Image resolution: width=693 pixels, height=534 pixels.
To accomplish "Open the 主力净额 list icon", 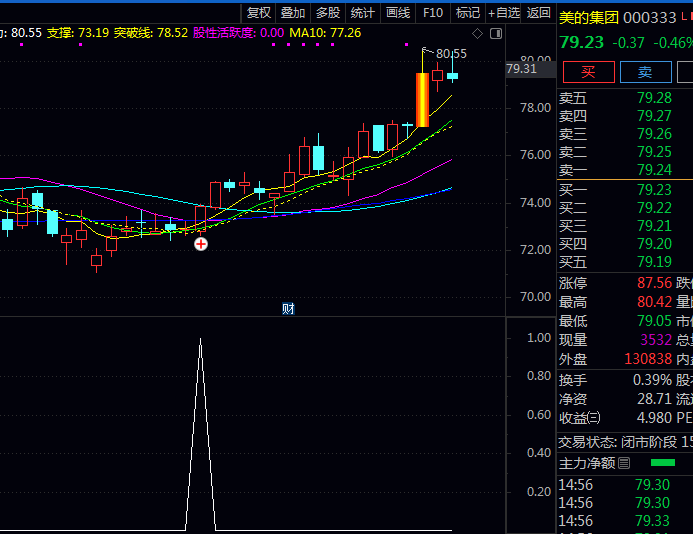I will [624, 463].
